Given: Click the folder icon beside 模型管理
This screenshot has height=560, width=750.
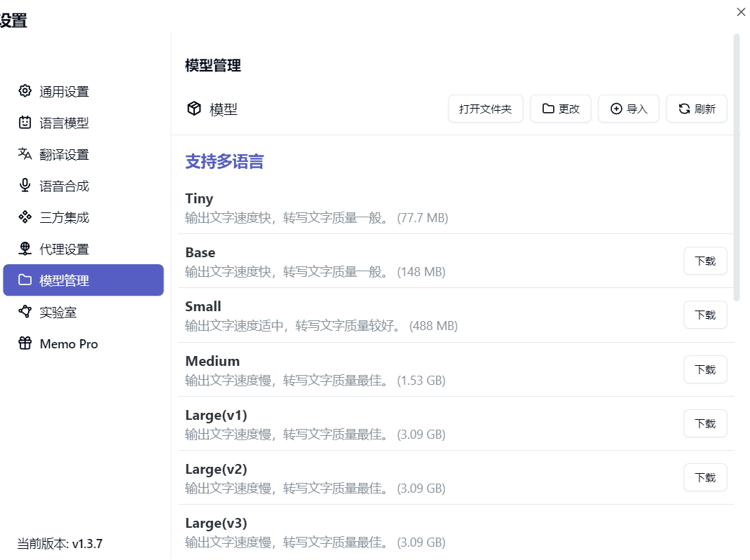Looking at the screenshot, I should (25, 280).
